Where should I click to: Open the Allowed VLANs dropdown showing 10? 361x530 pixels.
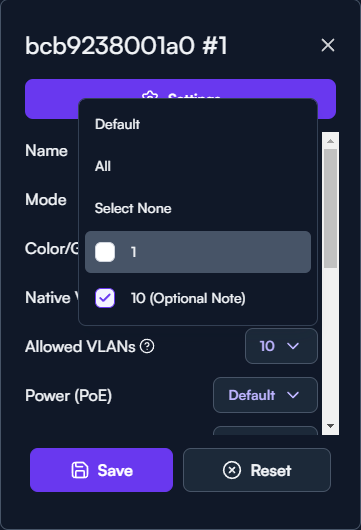tap(281, 346)
